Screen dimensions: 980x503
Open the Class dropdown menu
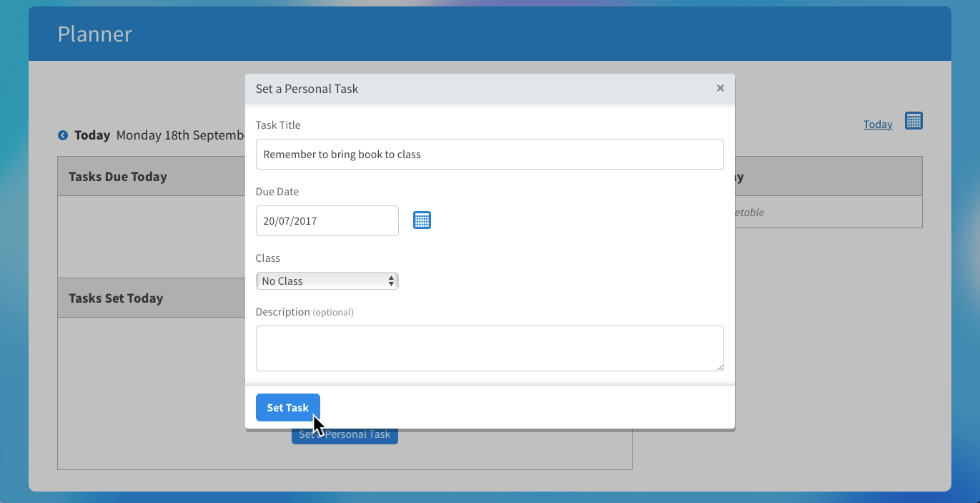pyautogui.click(x=327, y=280)
